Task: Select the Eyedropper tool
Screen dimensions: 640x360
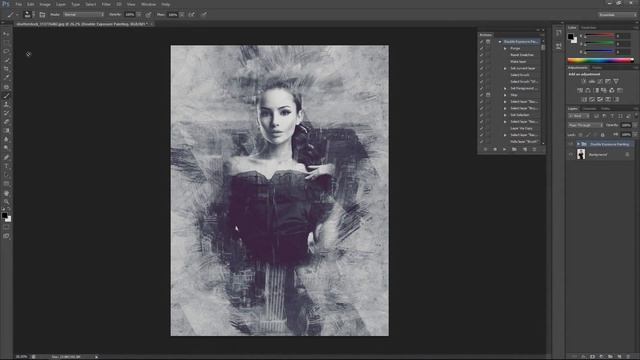Action: (6, 78)
